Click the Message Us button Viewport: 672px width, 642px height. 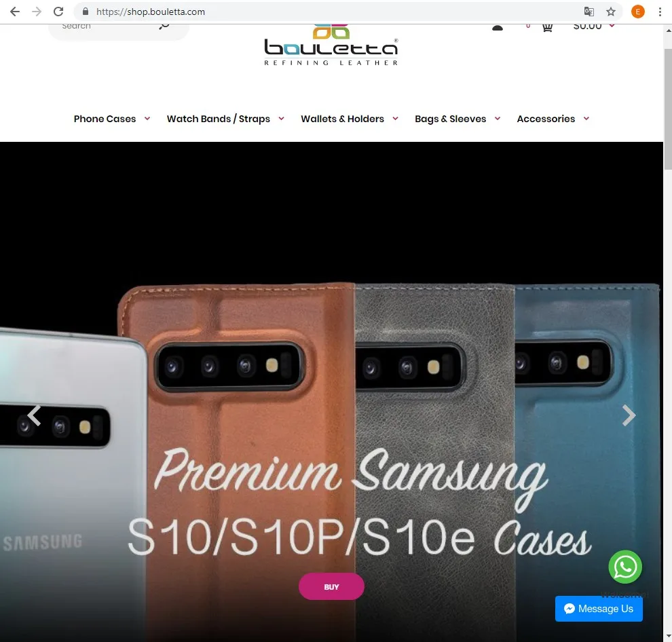pos(599,609)
